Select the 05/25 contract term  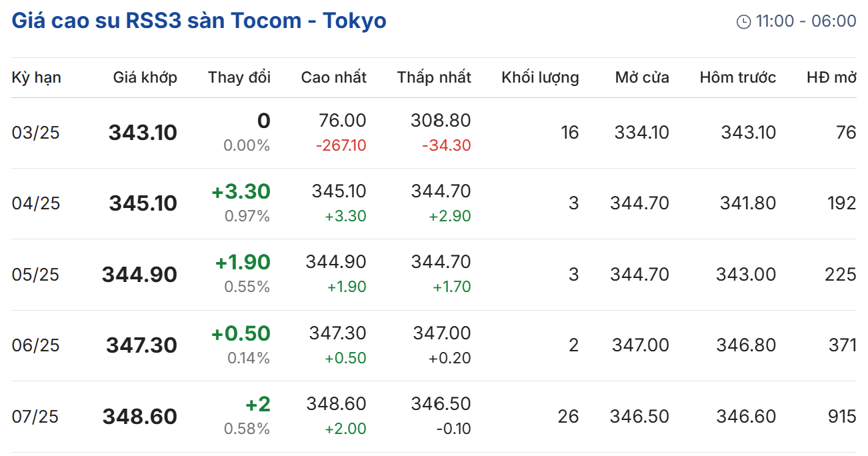click(35, 275)
